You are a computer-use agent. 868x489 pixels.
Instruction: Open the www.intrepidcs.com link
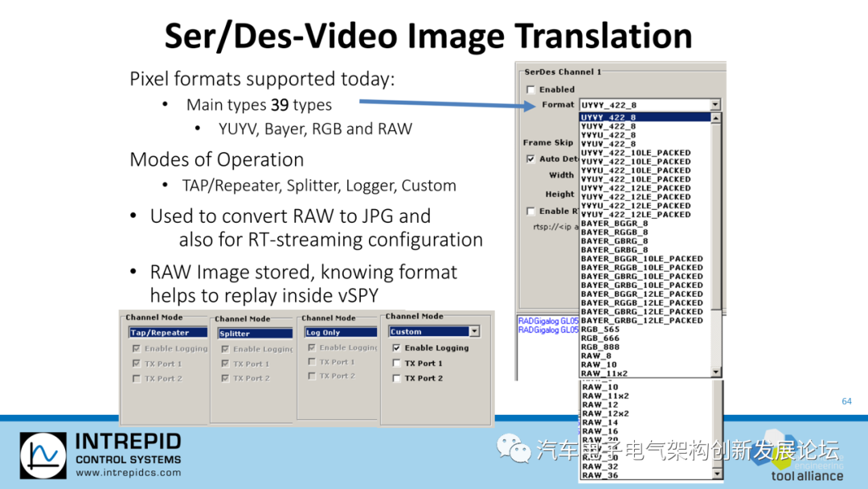pyautogui.click(x=129, y=473)
